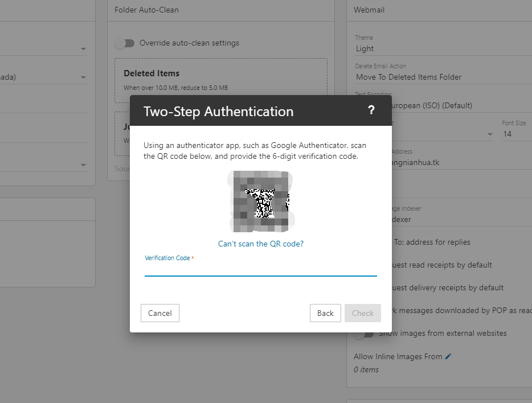
Task: Enable Override auto-clean settings
Action: [x=125, y=43]
